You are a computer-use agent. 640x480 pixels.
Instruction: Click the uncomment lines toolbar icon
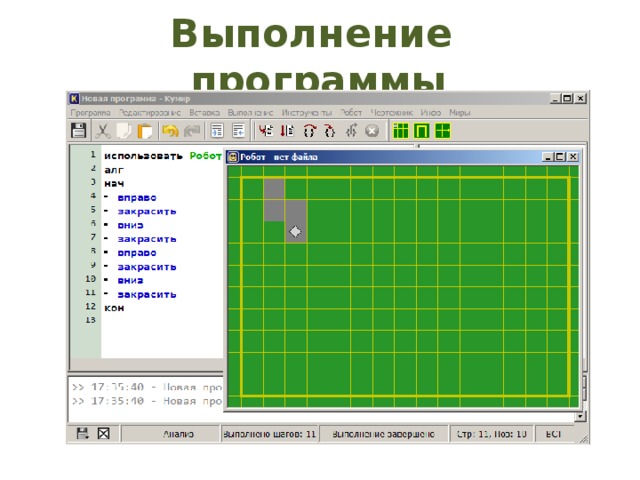pos(238,131)
